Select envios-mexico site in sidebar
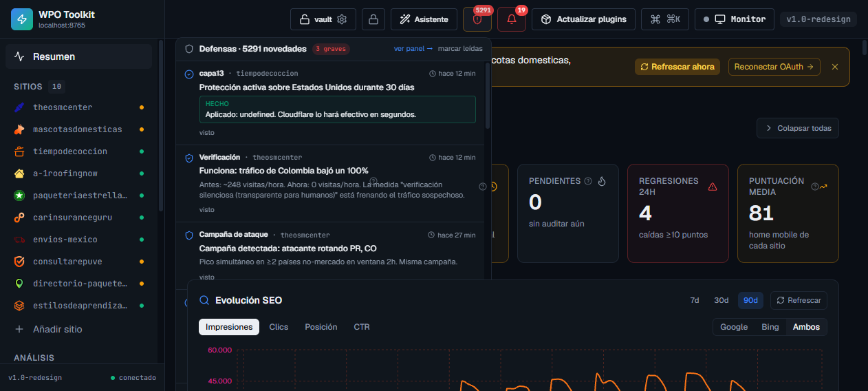The width and height of the screenshot is (868, 391). [x=78, y=240]
